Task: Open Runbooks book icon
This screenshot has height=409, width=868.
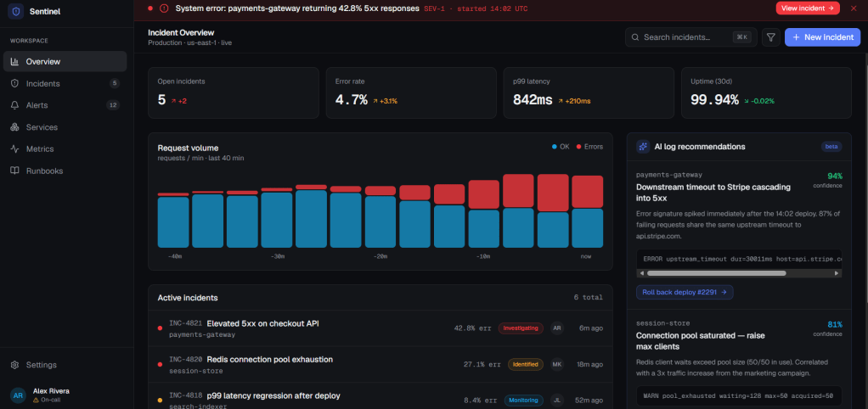Action: [x=15, y=171]
